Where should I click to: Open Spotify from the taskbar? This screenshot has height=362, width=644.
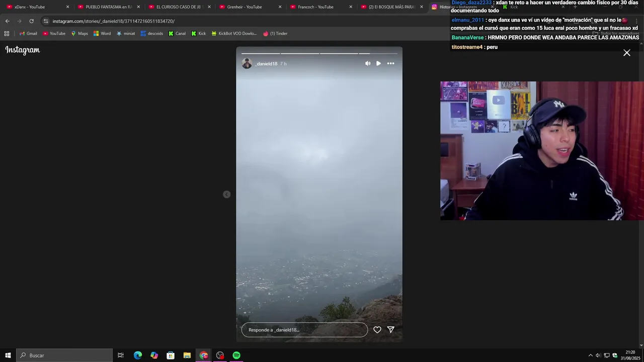[x=236, y=355]
